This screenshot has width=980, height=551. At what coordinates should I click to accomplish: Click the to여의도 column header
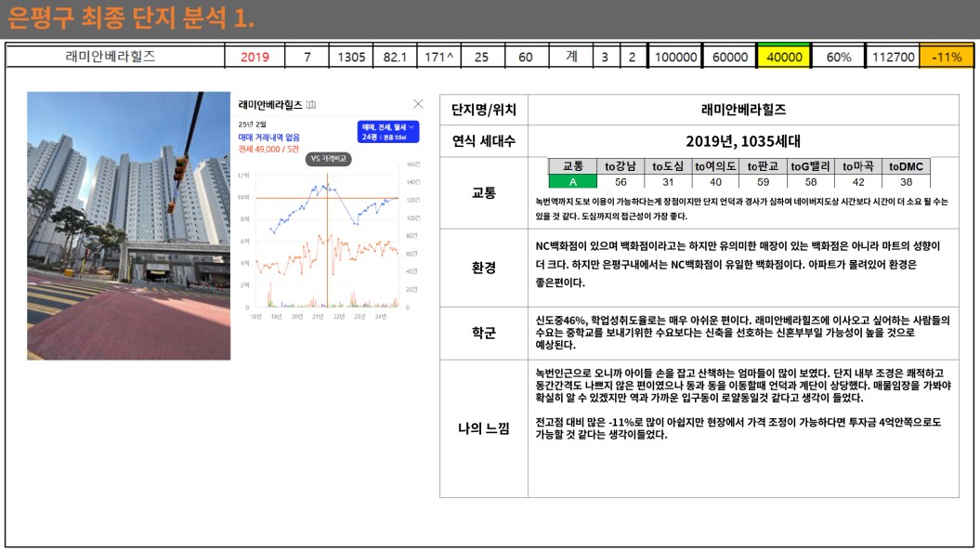click(x=715, y=166)
